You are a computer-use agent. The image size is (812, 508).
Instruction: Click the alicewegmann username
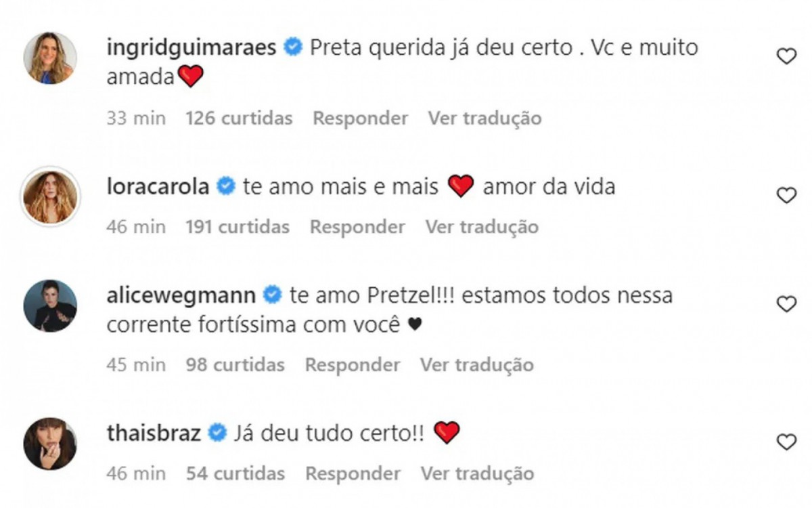pos(181,296)
